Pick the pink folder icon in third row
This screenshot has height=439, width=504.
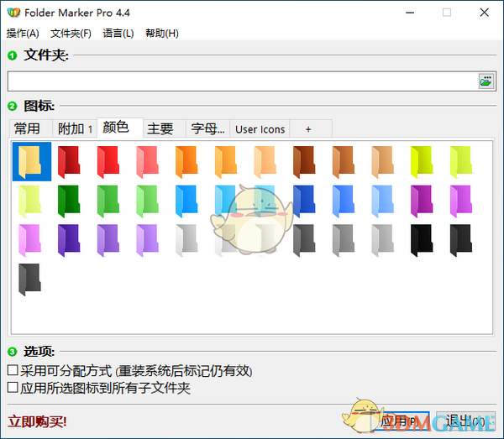30,240
